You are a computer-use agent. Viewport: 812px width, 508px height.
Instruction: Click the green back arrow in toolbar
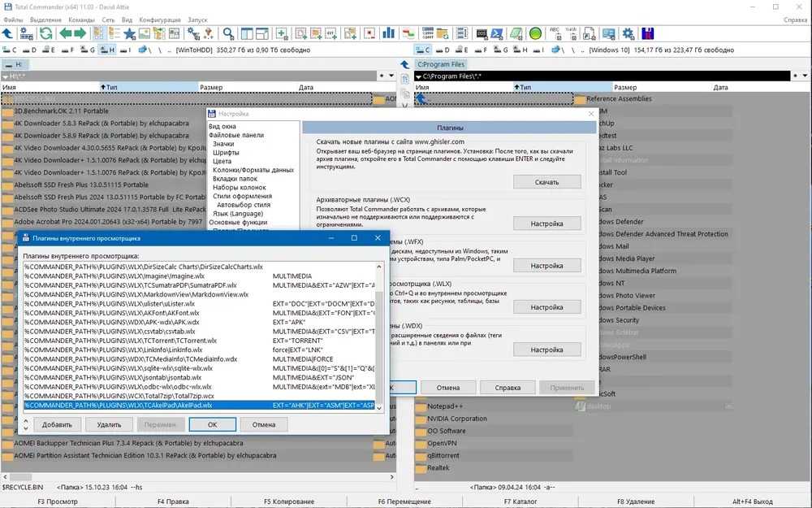click(x=65, y=33)
